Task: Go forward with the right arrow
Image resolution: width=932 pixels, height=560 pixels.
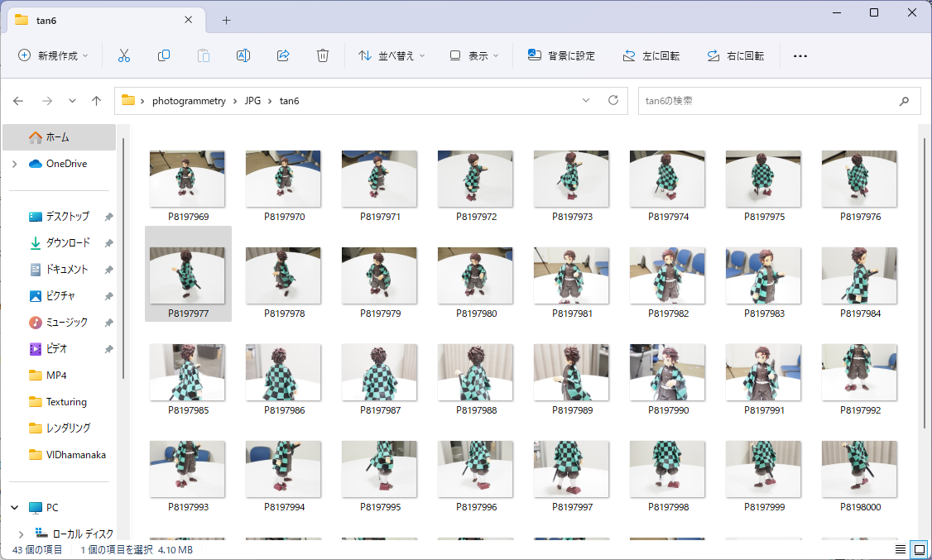Action: pyautogui.click(x=47, y=101)
